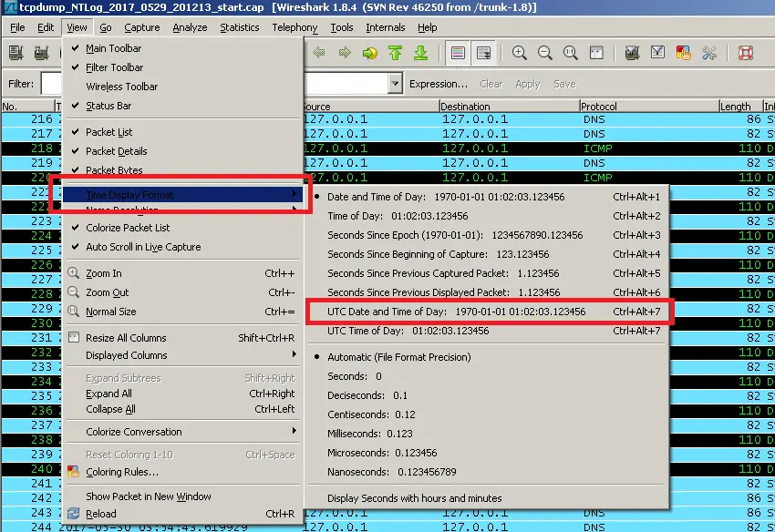Toggle the Main Toolbar checkbox item
The image size is (775, 532).
pyautogui.click(x=182, y=48)
